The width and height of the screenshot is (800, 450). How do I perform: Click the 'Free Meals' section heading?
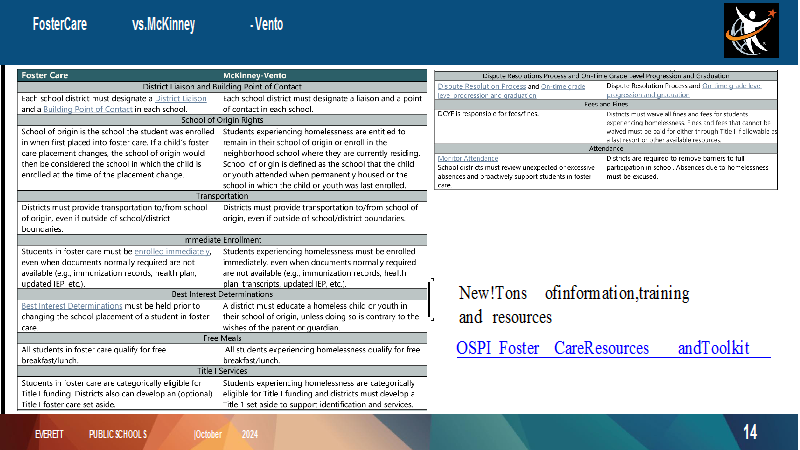[222, 338]
